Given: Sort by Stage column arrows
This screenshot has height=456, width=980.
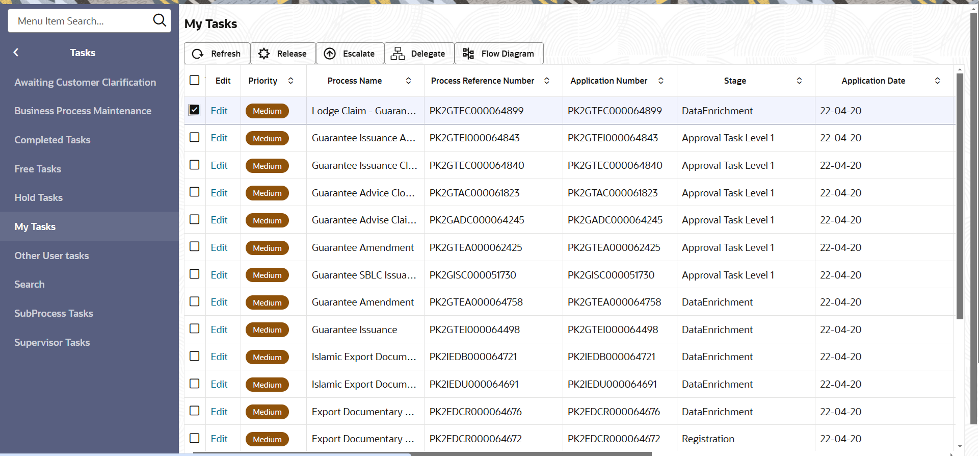Looking at the screenshot, I should 799,81.
